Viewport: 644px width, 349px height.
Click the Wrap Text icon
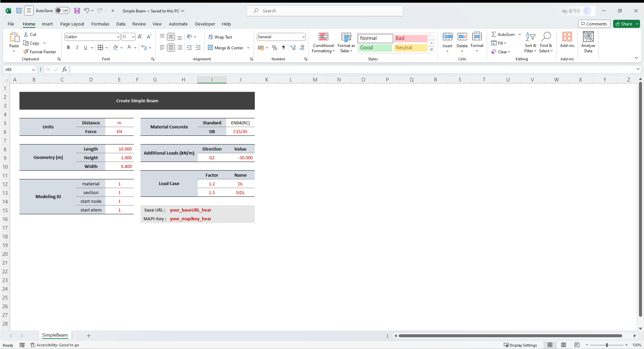pos(211,37)
